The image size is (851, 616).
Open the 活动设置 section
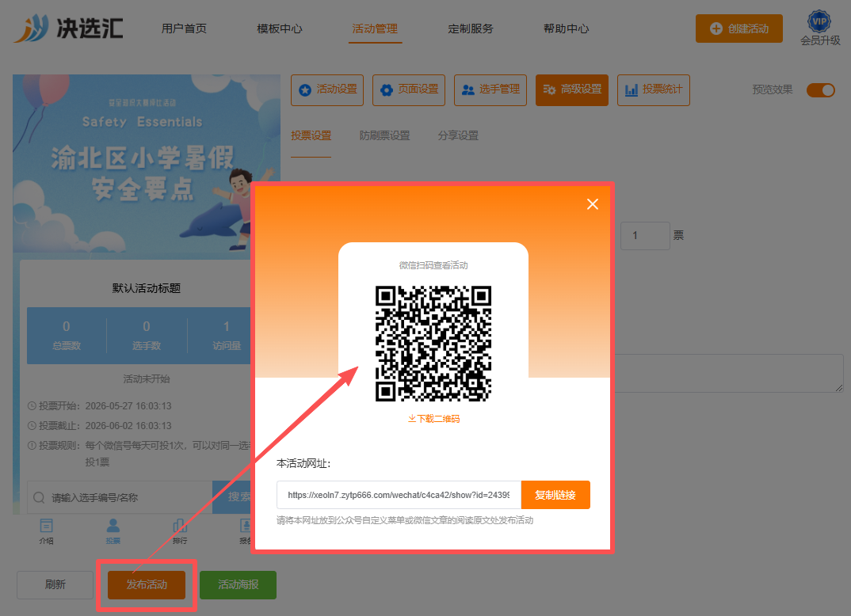tap(327, 90)
